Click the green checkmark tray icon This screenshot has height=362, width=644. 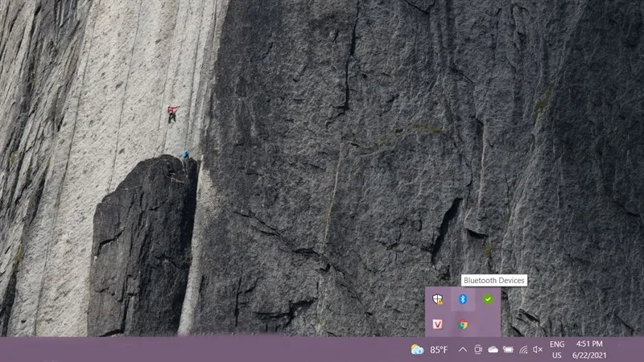click(x=488, y=299)
